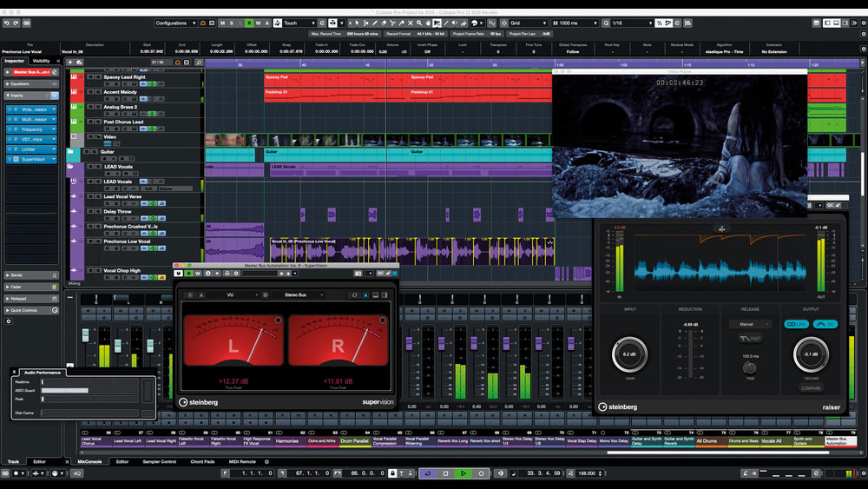Open the Chord Pads tab
The image size is (868, 489).
202,461
